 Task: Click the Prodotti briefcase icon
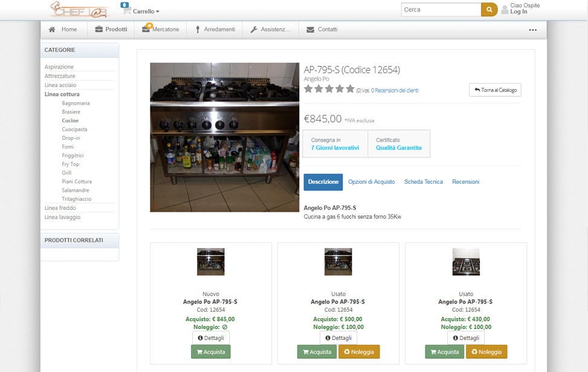tap(99, 29)
